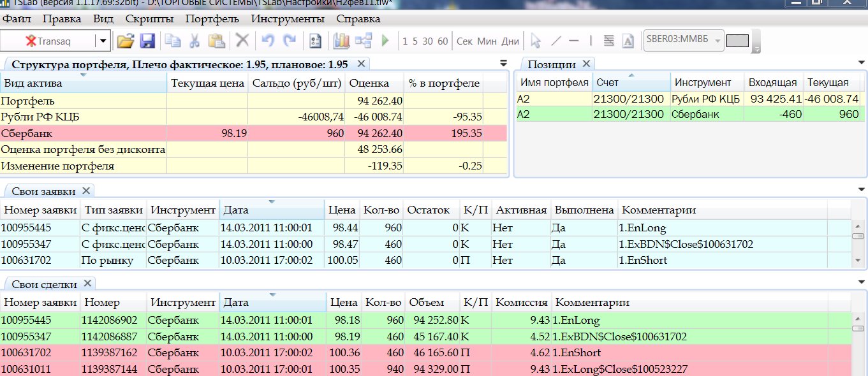Open the portfolio structure panel options arrow

[x=503, y=64]
